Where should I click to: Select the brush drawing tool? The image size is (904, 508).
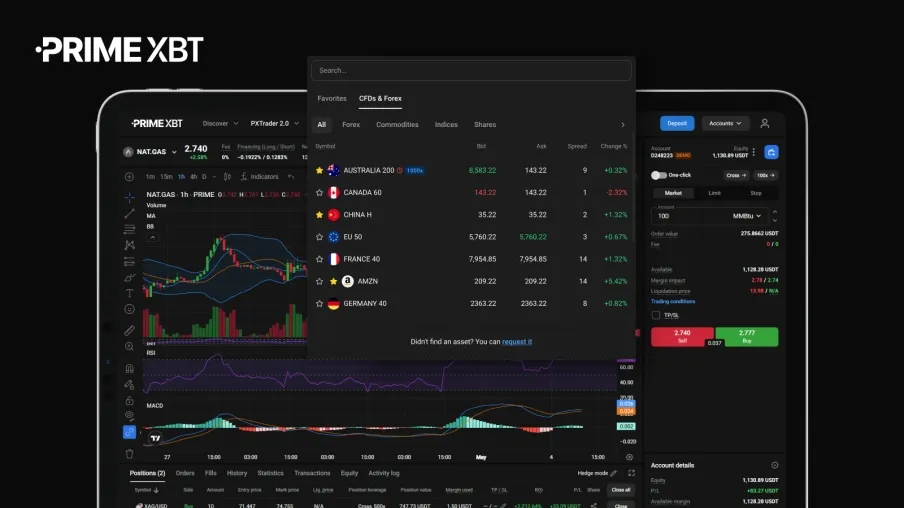click(x=129, y=278)
